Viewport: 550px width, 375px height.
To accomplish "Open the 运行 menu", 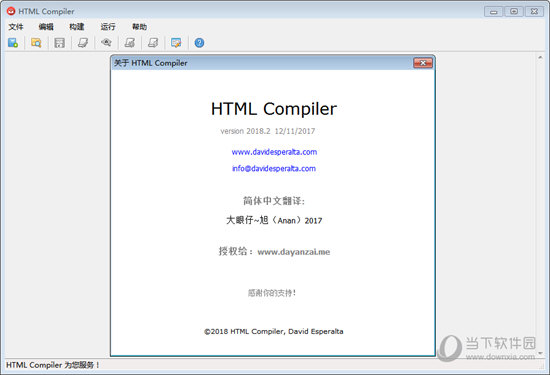I will coord(108,27).
